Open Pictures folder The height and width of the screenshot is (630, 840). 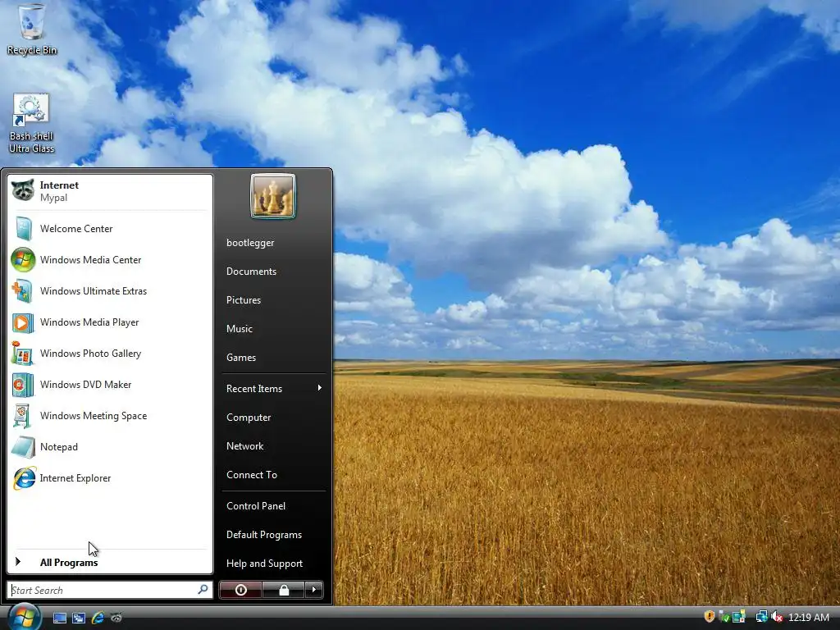pyautogui.click(x=273, y=300)
